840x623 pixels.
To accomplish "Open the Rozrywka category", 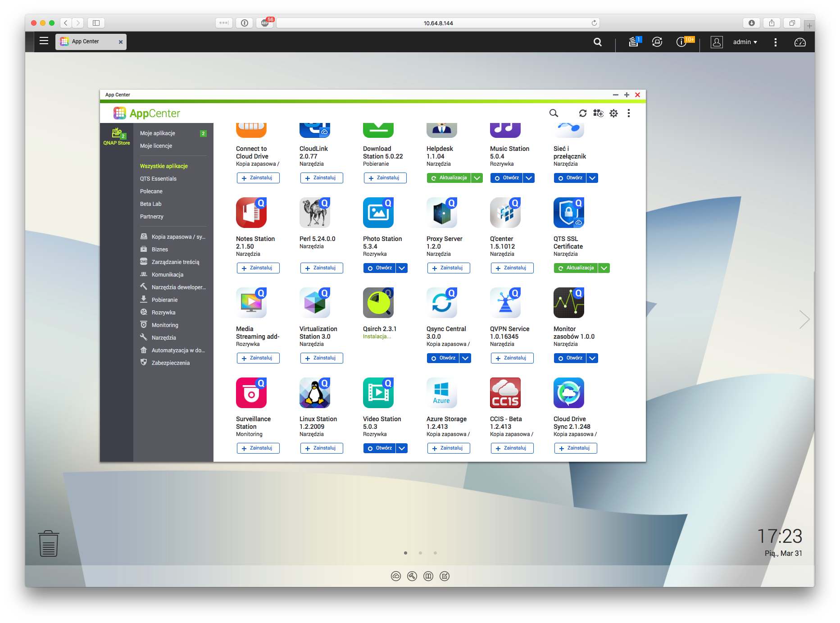I will 163,313.
